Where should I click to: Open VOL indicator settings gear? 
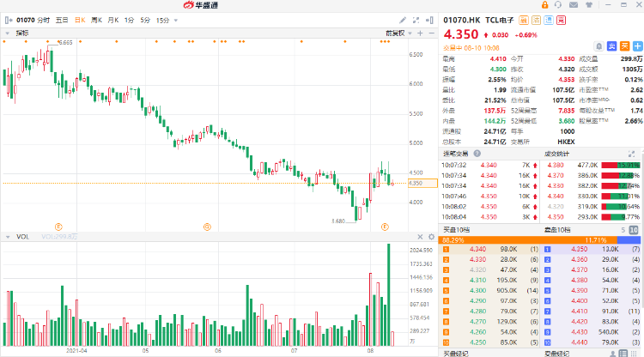pos(431,237)
